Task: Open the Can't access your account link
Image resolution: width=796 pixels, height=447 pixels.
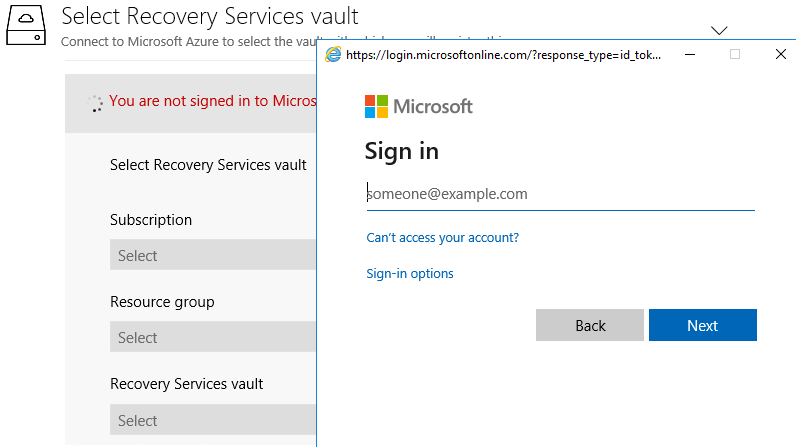Action: point(443,237)
